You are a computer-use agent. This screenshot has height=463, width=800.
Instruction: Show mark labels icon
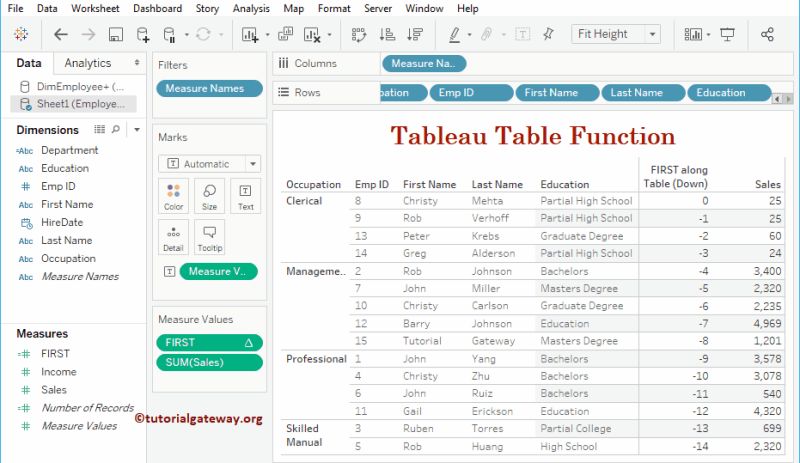point(522,34)
